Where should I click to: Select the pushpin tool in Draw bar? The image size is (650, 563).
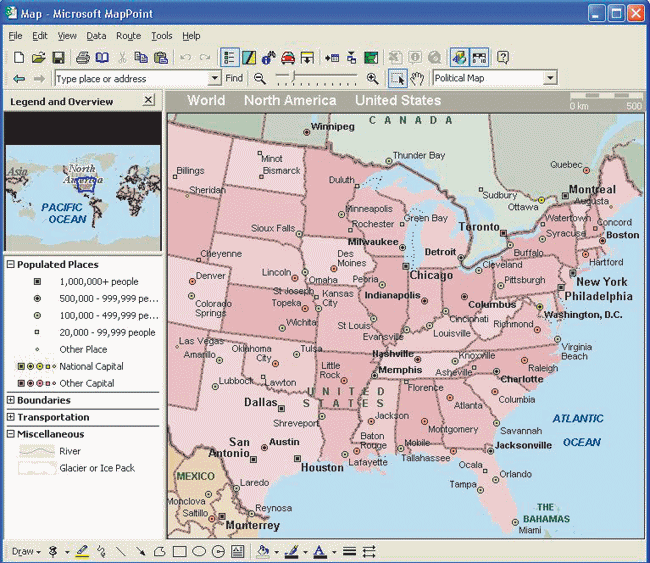(53, 551)
